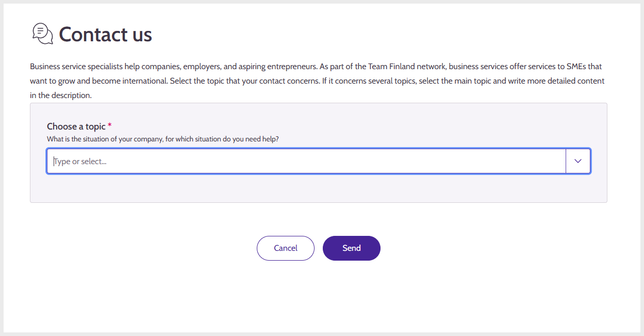The image size is (644, 336).
Task: Expand the topic dropdown chevron arrow
Action: 578,161
